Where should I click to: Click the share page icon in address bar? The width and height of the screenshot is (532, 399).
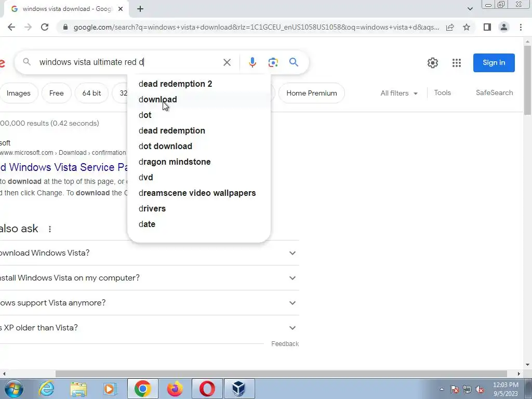point(450,27)
